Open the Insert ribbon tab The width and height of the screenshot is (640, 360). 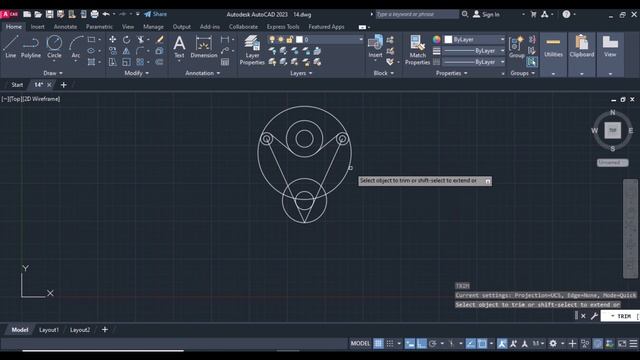[38, 27]
